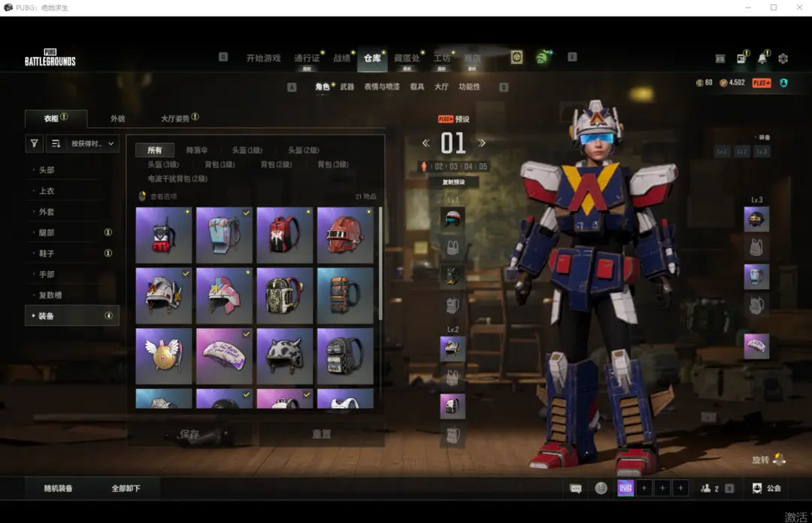Toggle the checked white robot helmet item

click(164, 296)
